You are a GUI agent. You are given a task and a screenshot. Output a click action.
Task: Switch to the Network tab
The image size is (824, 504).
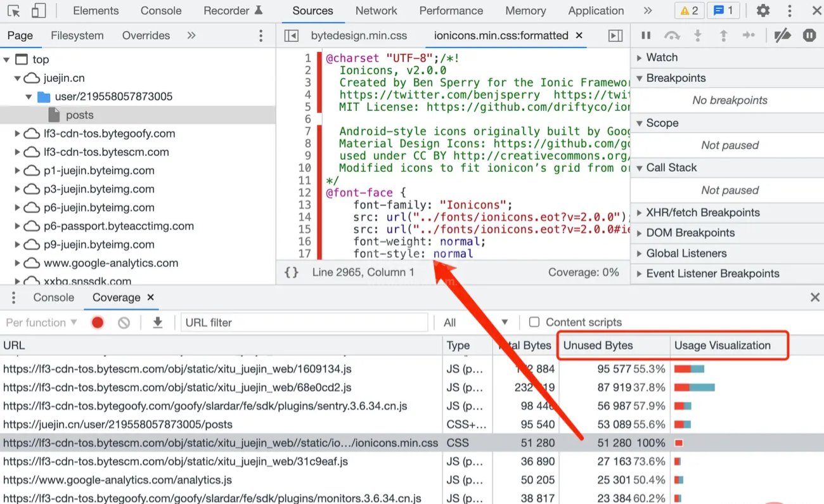377,11
